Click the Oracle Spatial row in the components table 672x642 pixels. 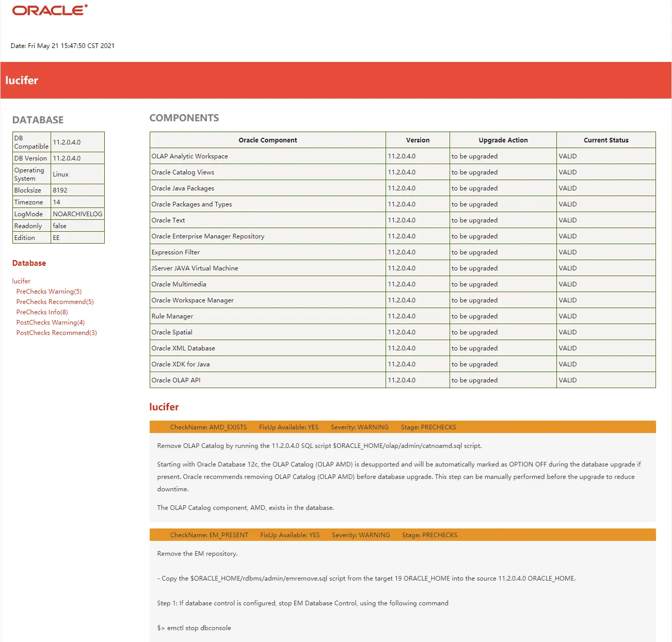click(172, 332)
